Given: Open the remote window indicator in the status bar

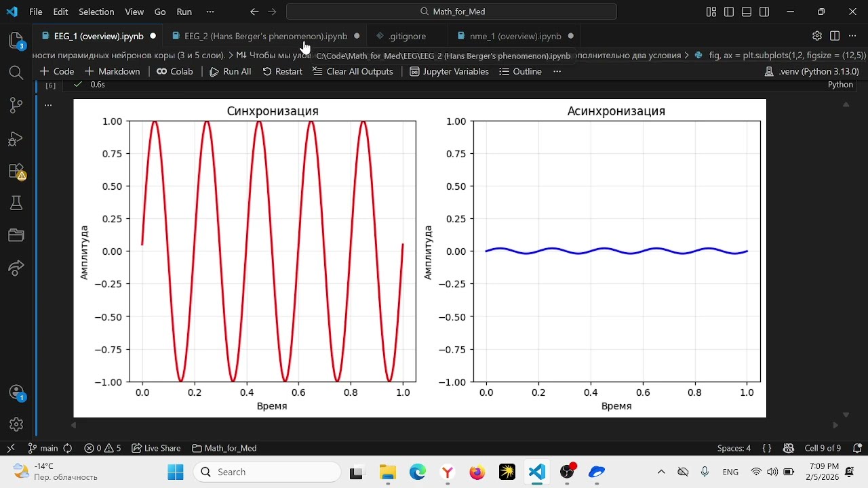Looking at the screenshot, I should coord(11,448).
